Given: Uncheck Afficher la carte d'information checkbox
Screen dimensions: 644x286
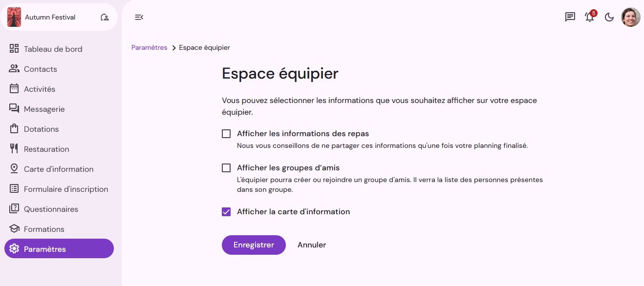Looking at the screenshot, I should point(226,212).
